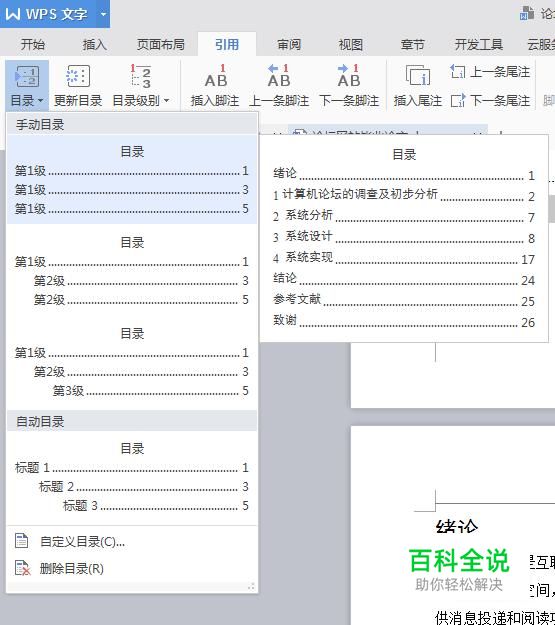Choose the single-level manual 目录 template
The image size is (555, 625).
pos(132,179)
